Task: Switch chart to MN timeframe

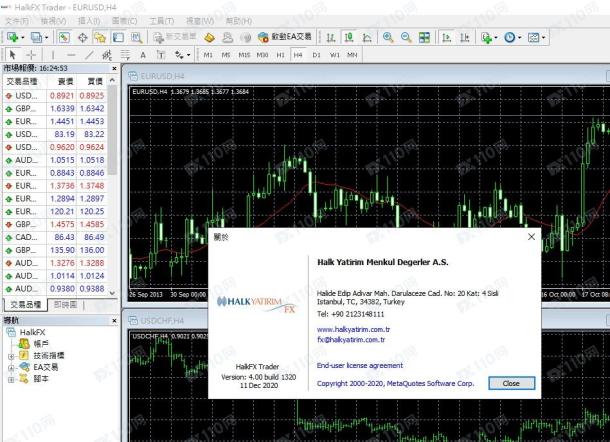Action: click(352, 55)
